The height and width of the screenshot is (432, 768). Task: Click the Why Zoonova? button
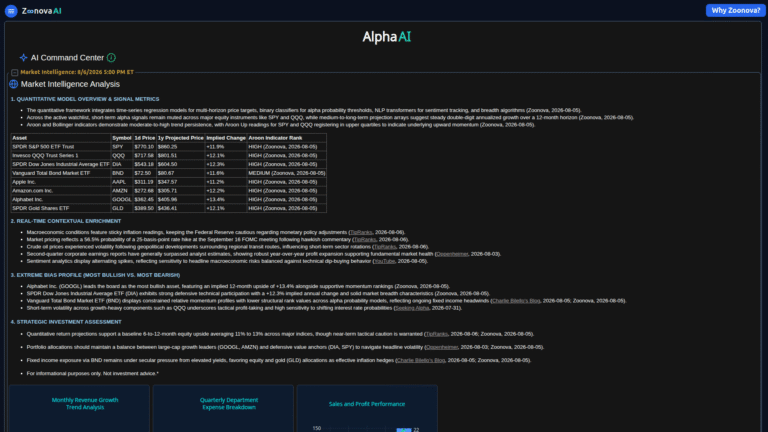click(735, 10)
